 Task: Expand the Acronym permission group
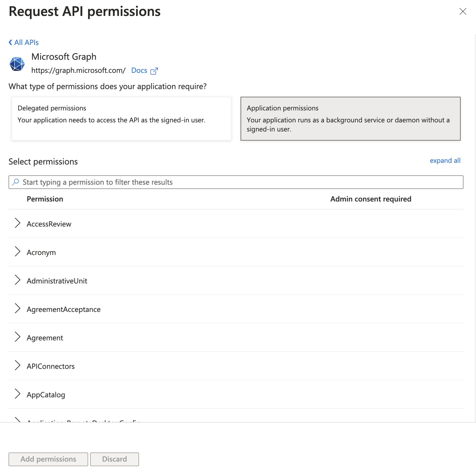18,252
